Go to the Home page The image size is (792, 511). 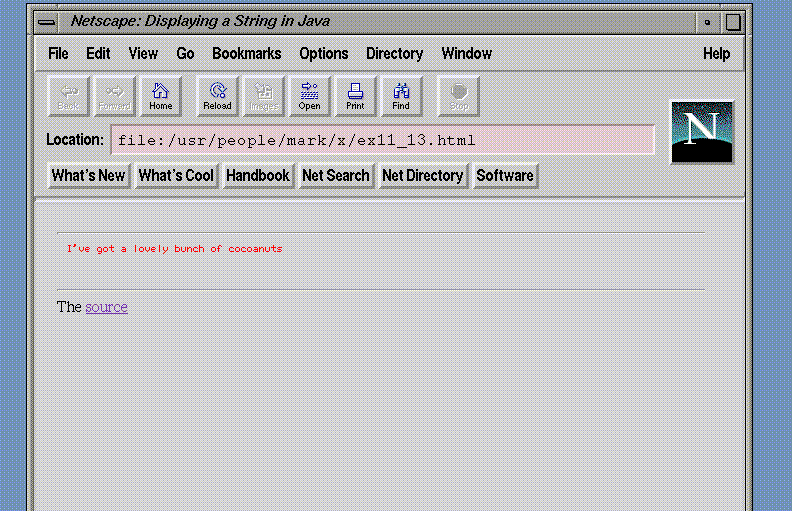click(161, 96)
